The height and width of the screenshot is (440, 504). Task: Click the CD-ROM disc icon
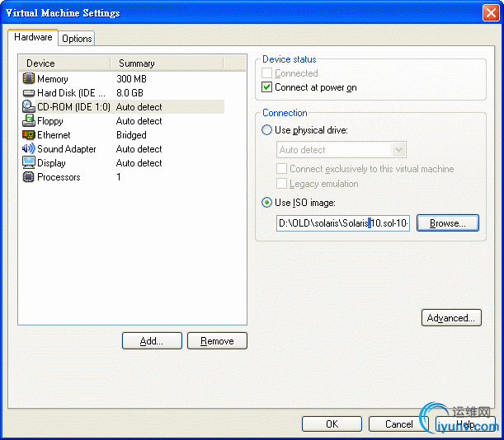29,106
